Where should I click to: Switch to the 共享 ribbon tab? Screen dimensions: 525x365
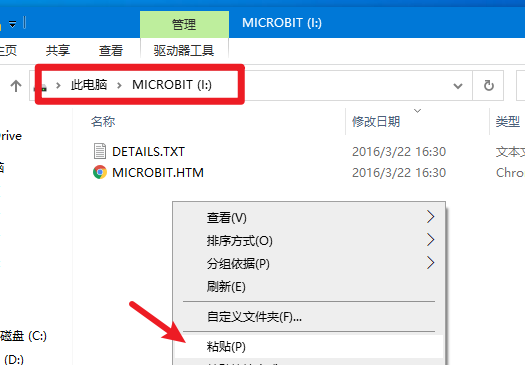(x=58, y=50)
